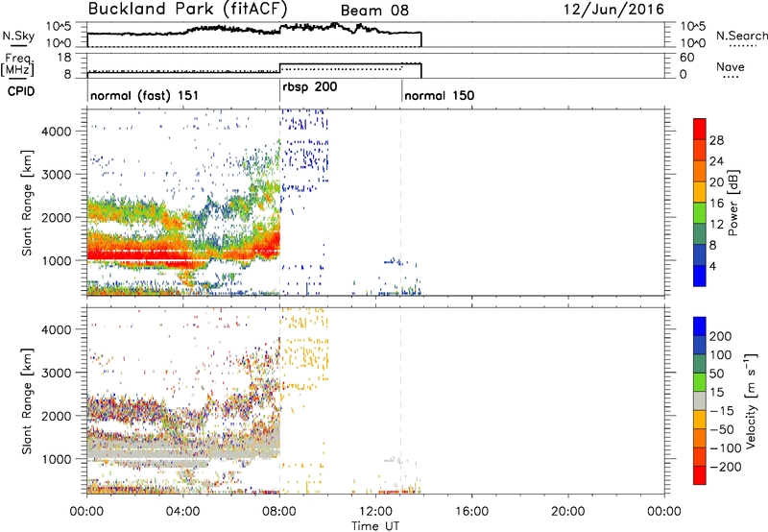
Task: Click Slant Range label of power panel
Action: [27, 204]
